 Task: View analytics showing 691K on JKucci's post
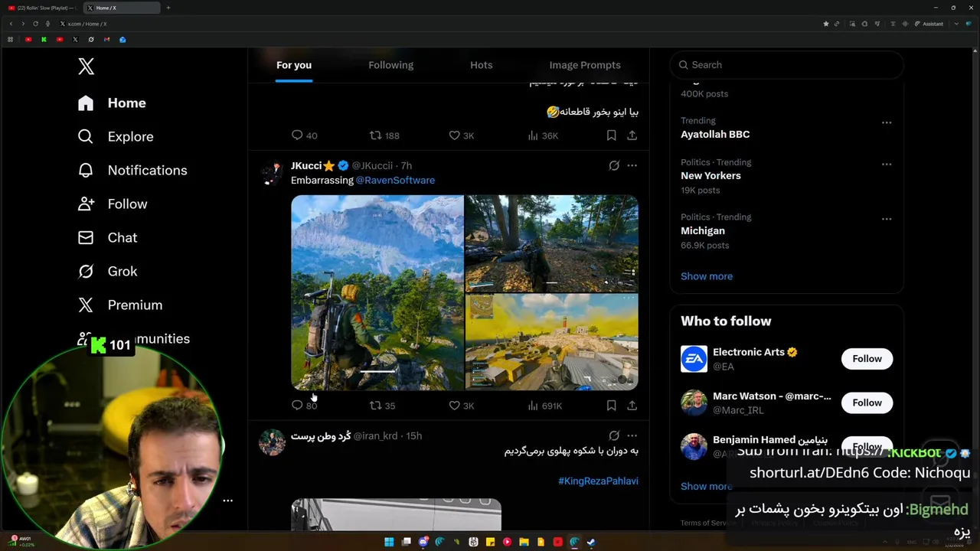[544, 406]
